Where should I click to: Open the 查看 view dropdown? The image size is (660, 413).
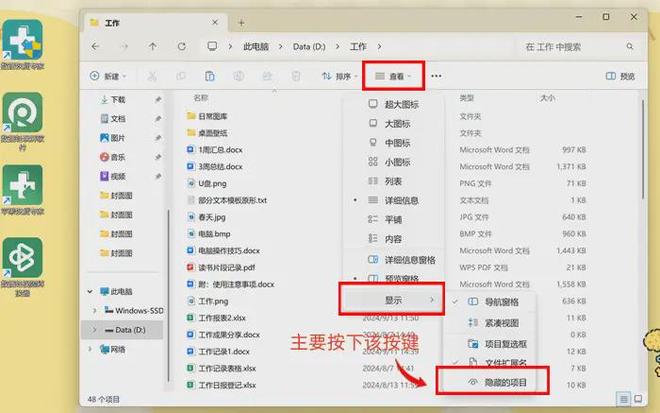click(x=394, y=76)
